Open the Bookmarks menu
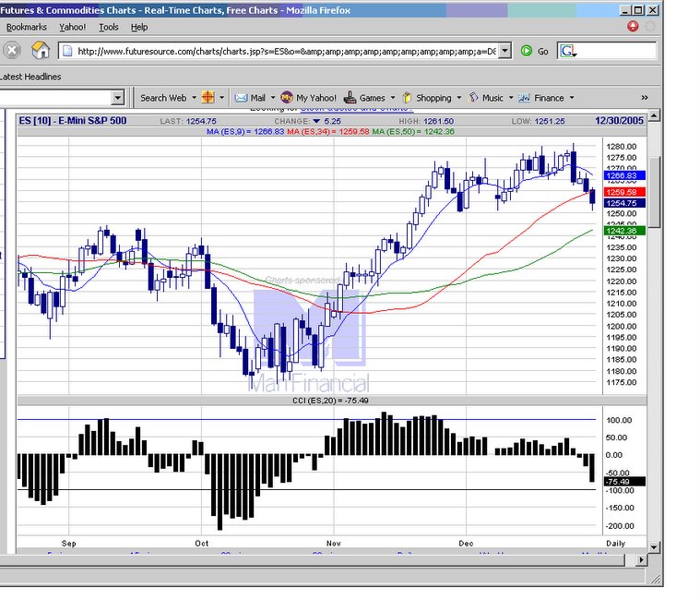This screenshot has height=599, width=700. (27, 28)
